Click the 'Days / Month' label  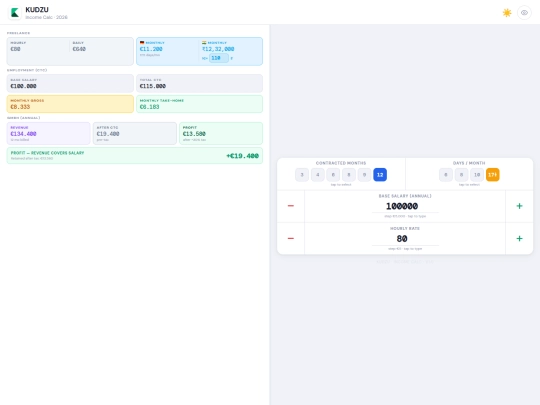click(x=469, y=163)
